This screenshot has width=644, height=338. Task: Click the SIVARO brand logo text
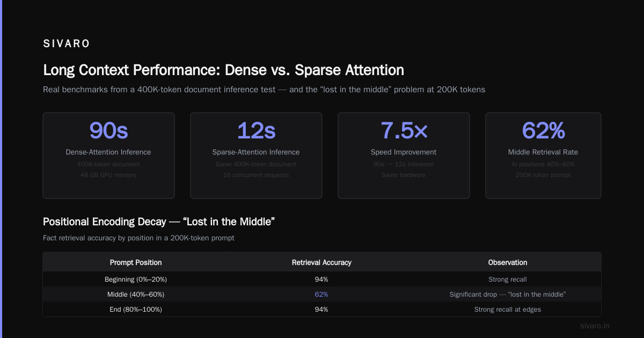(x=67, y=44)
